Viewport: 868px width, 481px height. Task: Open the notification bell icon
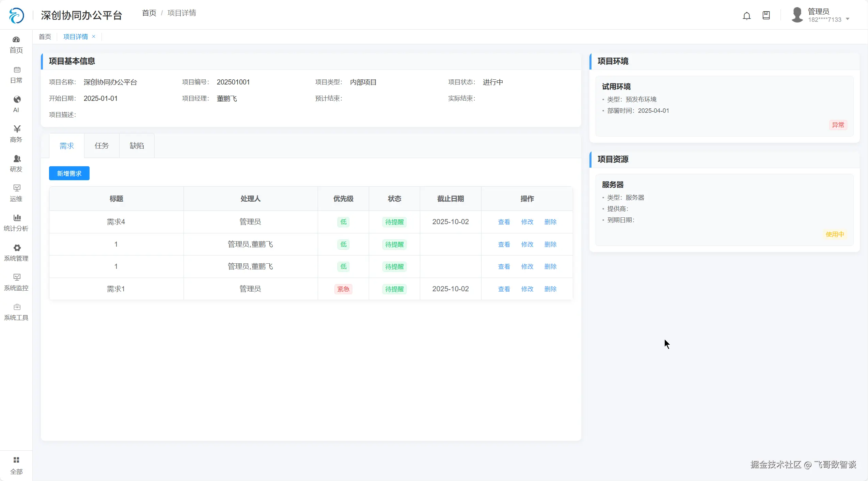tap(746, 16)
